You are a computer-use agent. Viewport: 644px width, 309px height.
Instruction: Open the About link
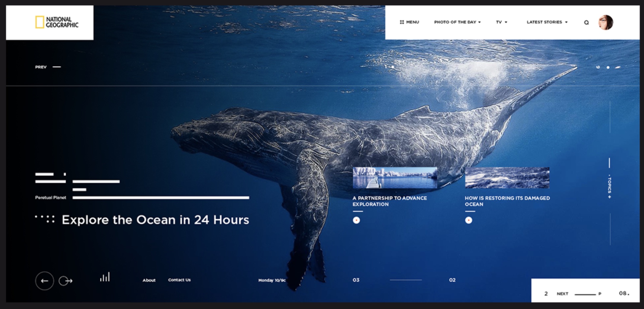click(149, 280)
